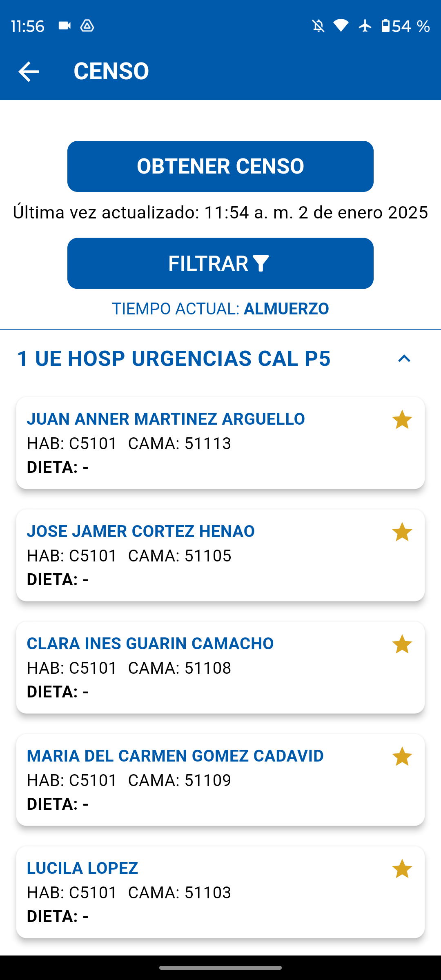Toggle favorite star for Clara Ines Guarin Camacho
This screenshot has height=980, width=441.
pos(402,644)
